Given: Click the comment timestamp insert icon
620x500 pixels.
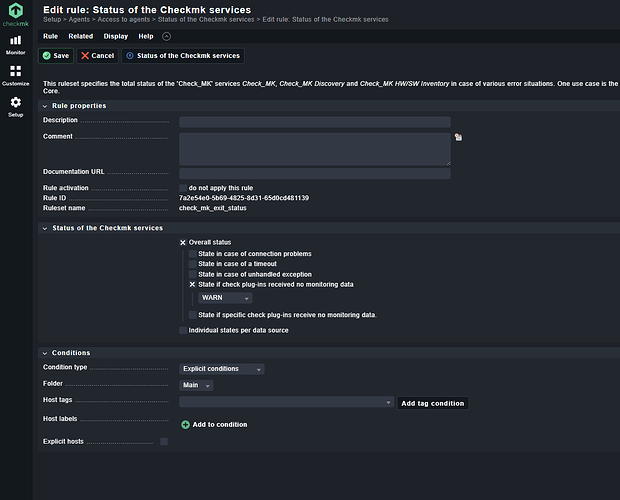Looking at the screenshot, I should tap(458, 137).
